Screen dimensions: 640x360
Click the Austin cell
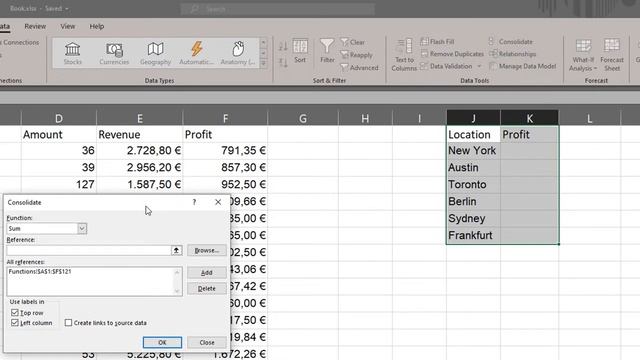pyautogui.click(x=473, y=167)
